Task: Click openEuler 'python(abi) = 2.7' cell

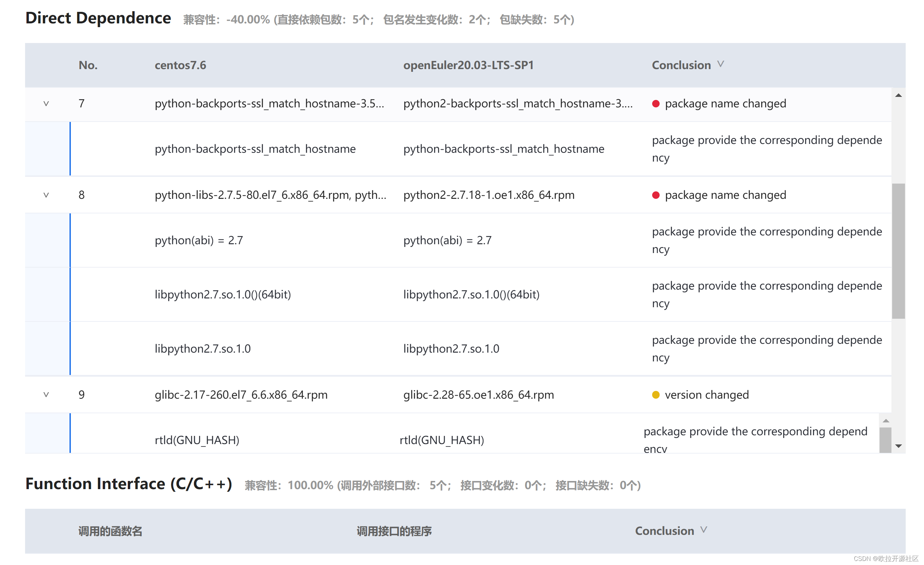Action: [x=447, y=240]
